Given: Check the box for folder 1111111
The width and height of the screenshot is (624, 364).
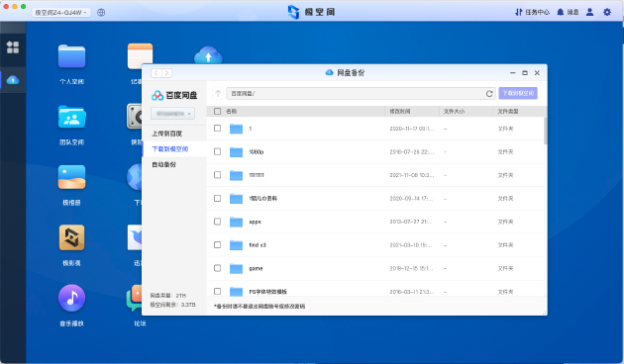Looking at the screenshot, I should pos(217,175).
